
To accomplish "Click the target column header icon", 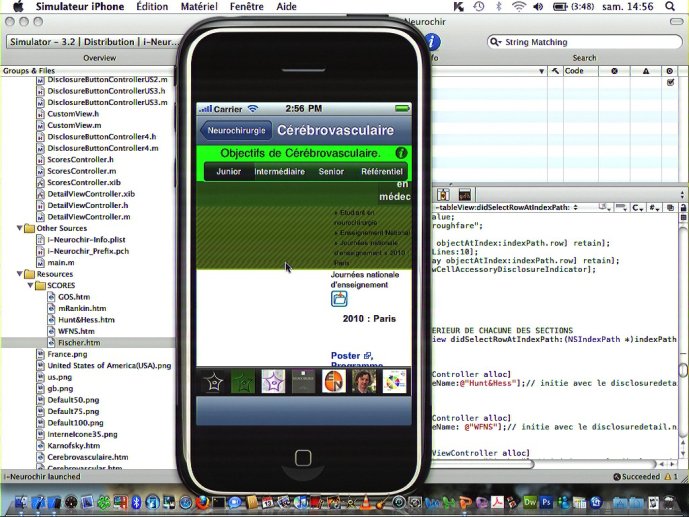I will tap(670, 71).
